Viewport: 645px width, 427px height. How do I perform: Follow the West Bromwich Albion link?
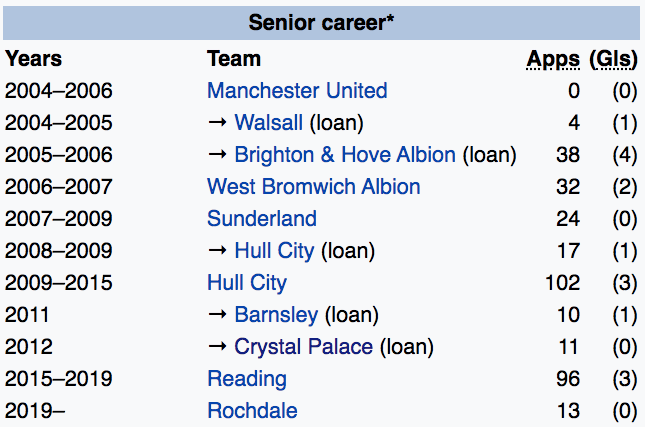point(313,187)
